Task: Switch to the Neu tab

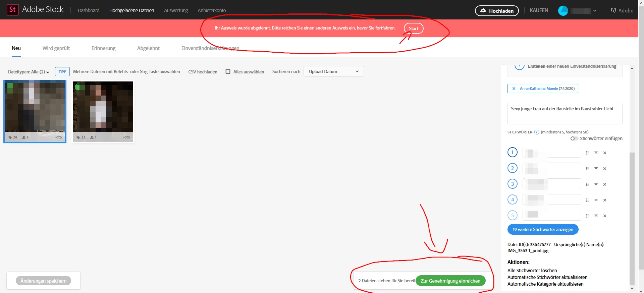Action: click(16, 48)
